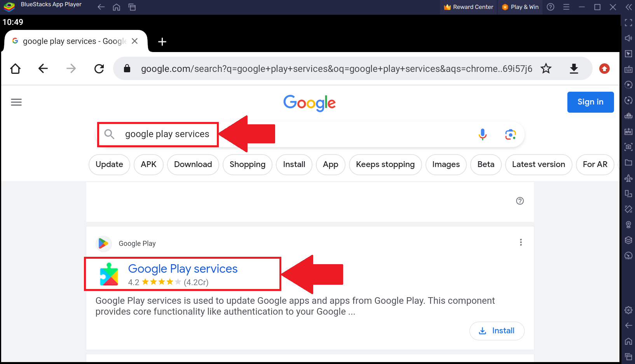Screen dimensions: 635x364
Task: Open a new tab with plus icon
Action: pyautogui.click(x=162, y=42)
